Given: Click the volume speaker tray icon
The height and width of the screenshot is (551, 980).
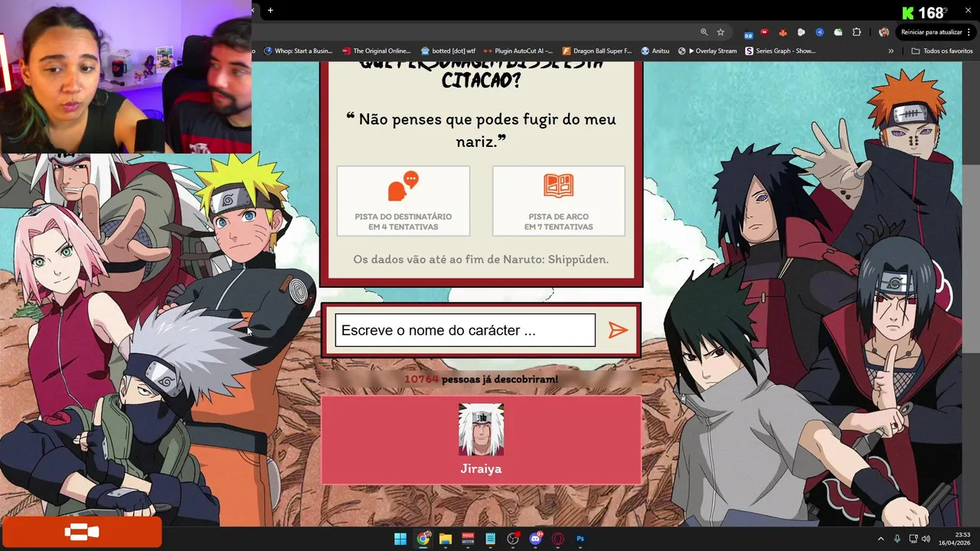Looking at the screenshot, I should pyautogui.click(x=926, y=539).
